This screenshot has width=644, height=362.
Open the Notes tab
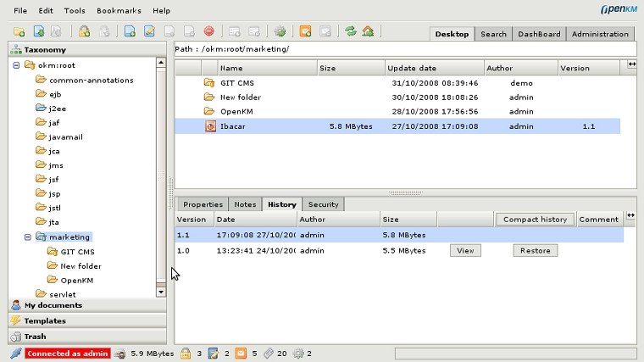245,204
